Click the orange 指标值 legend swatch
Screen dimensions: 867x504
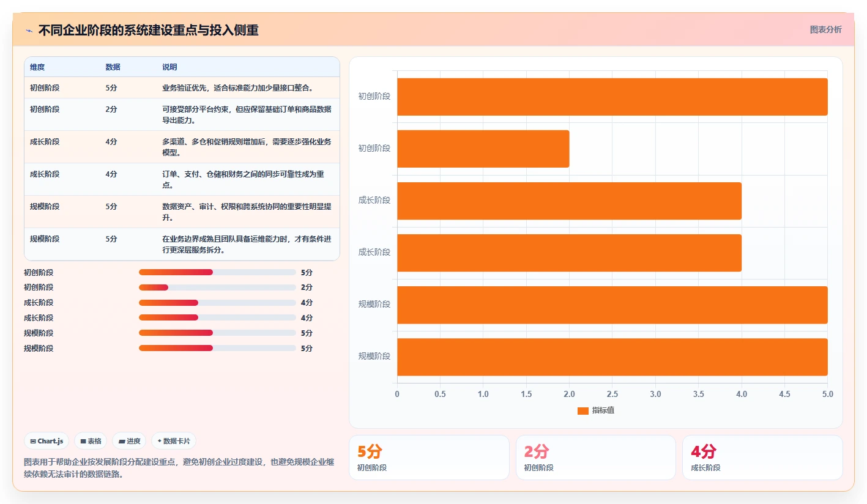(583, 410)
